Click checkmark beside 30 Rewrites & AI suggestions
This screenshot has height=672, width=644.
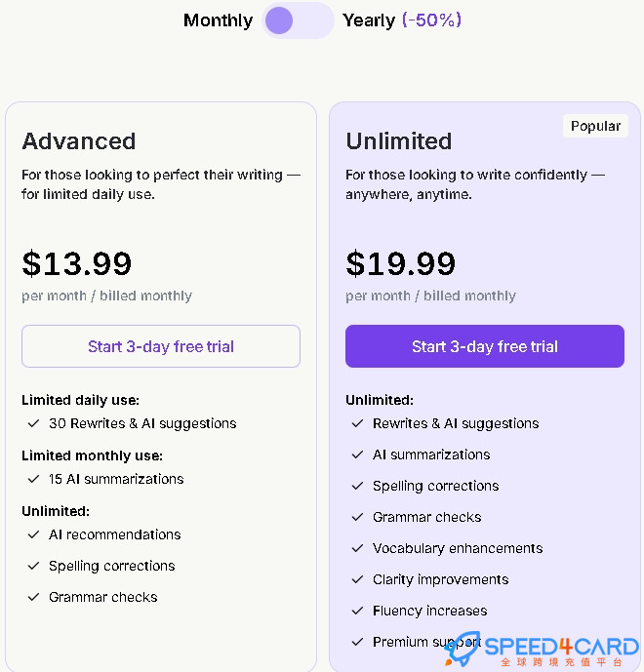[33, 423]
